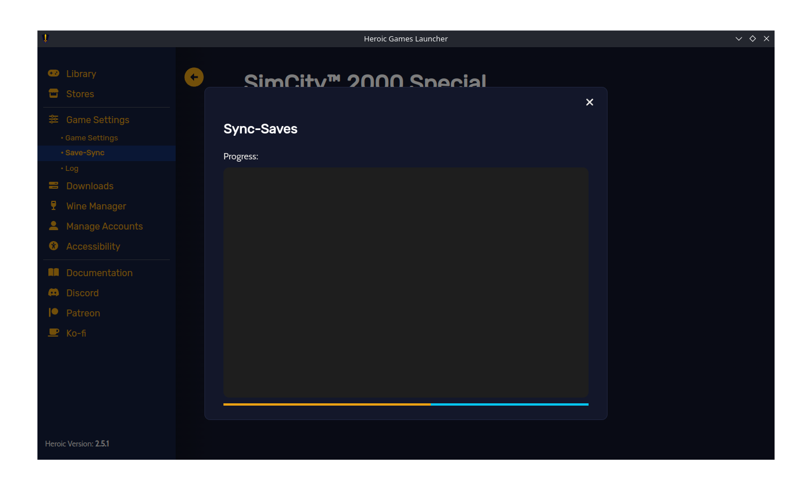Open Discord using its logo icon
Viewport: 812px width, 504px height.
point(54,292)
